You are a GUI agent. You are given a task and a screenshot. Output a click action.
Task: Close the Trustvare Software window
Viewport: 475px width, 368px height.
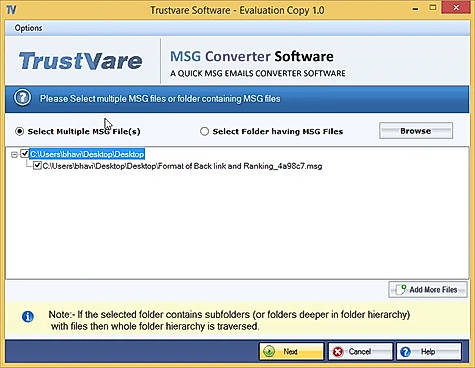(456, 8)
